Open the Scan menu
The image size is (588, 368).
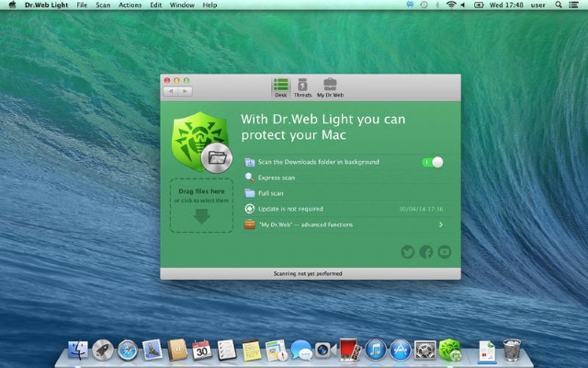[x=104, y=6]
